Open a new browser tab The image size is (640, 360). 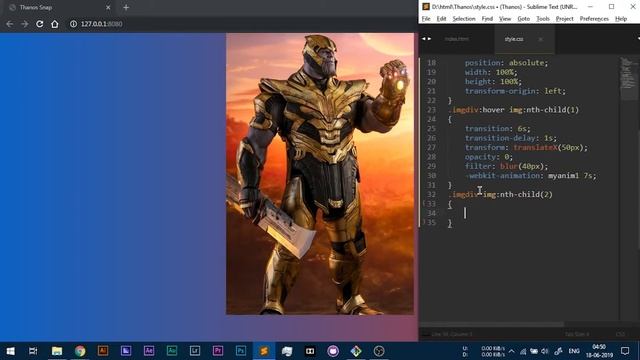click(x=126, y=7)
